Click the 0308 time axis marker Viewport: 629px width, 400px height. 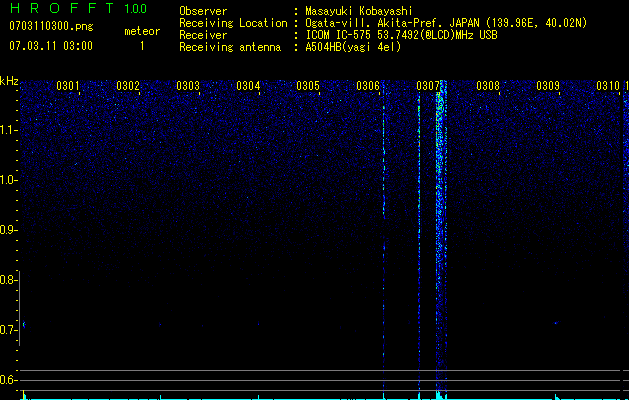pyautogui.click(x=488, y=86)
